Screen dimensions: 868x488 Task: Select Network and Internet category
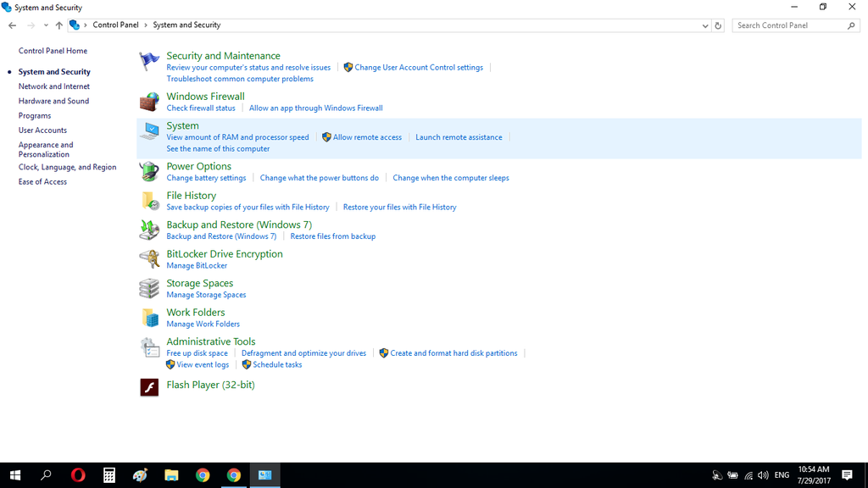tap(53, 86)
